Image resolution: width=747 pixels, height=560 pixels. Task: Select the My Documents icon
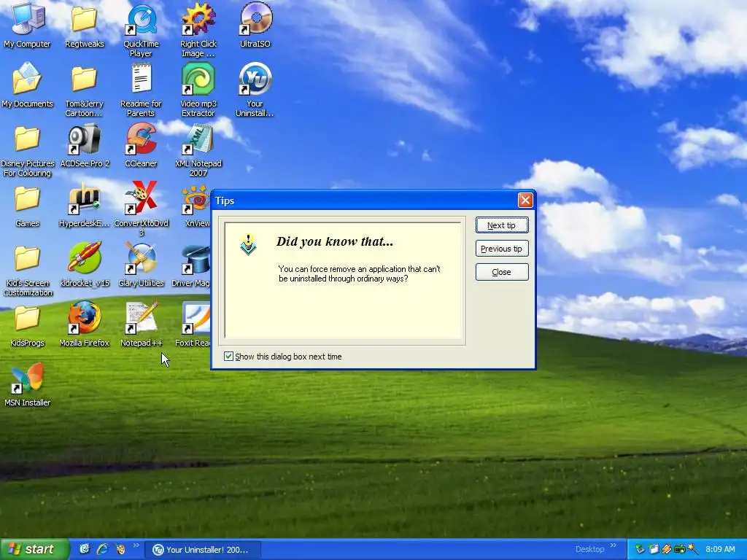click(x=27, y=85)
